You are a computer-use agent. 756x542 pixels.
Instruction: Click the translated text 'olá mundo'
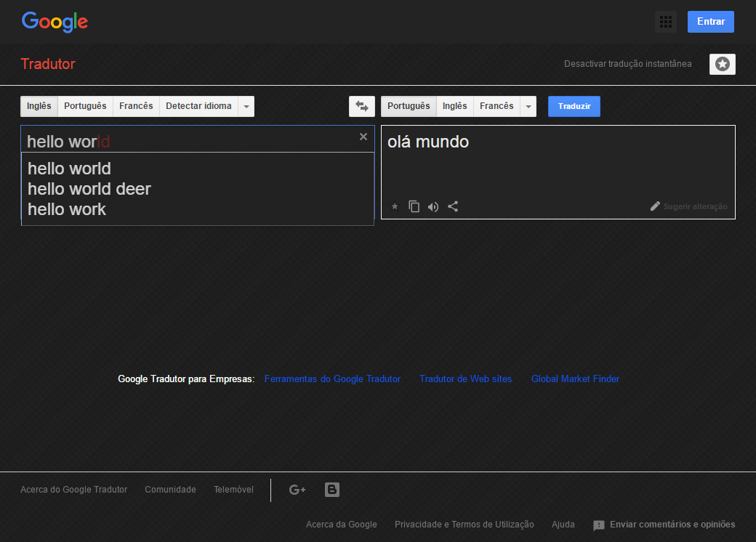(x=428, y=142)
